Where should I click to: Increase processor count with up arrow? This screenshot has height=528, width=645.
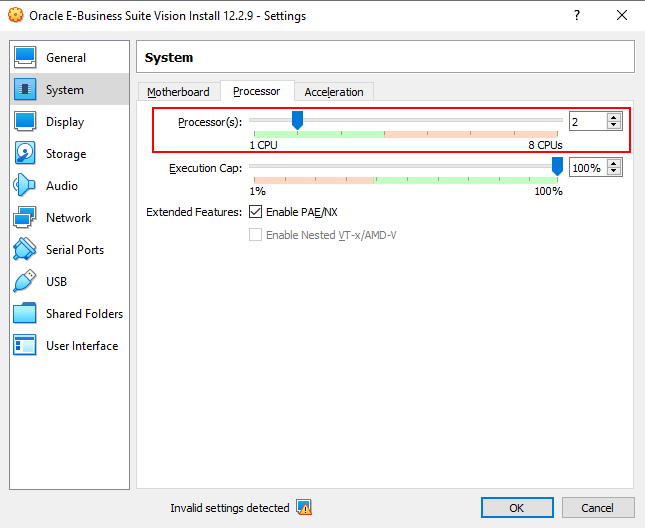(x=614, y=117)
